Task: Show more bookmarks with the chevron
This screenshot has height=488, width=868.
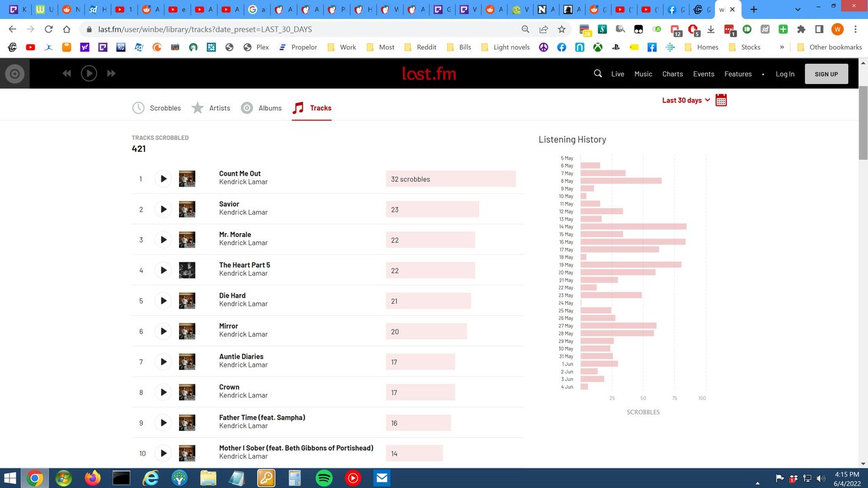Action: 782,47
